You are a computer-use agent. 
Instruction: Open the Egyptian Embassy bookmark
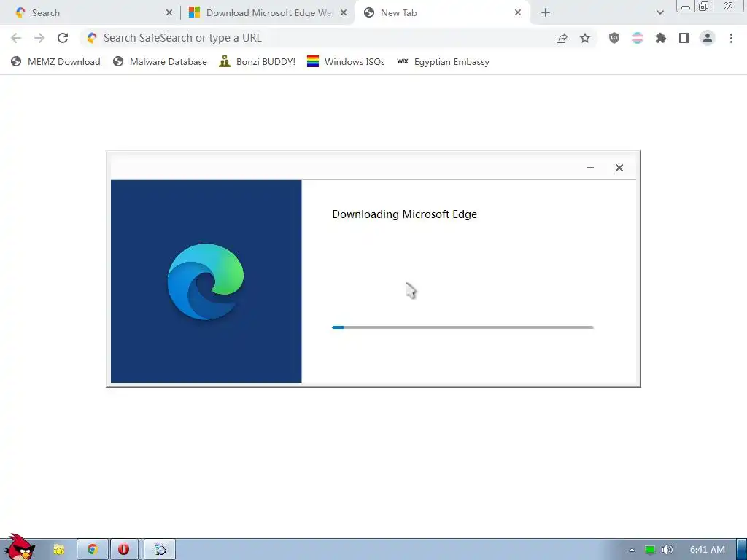click(x=443, y=62)
